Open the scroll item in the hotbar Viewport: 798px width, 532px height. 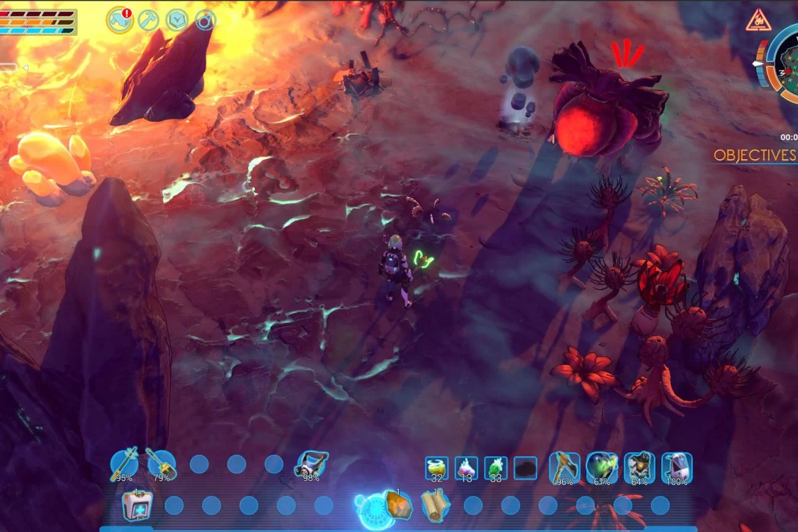[436, 506]
